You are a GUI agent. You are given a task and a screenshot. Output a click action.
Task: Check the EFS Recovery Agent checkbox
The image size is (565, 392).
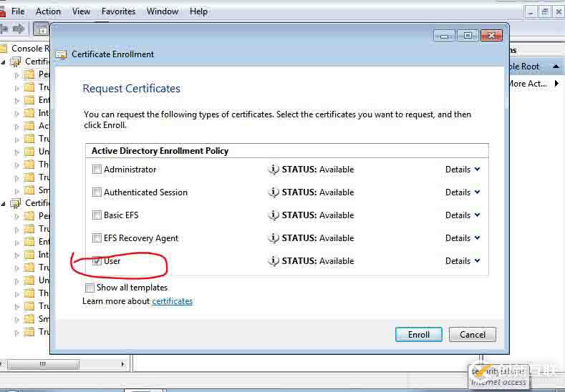[x=97, y=238]
